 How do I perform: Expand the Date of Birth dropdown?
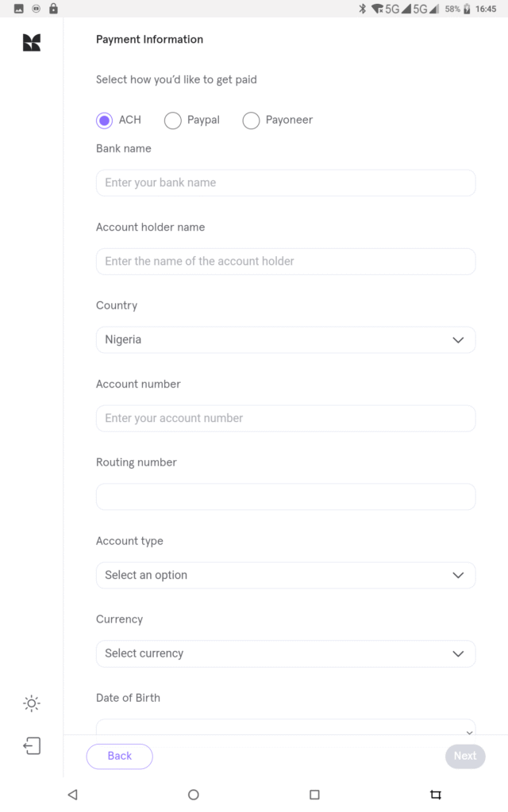pos(286,728)
